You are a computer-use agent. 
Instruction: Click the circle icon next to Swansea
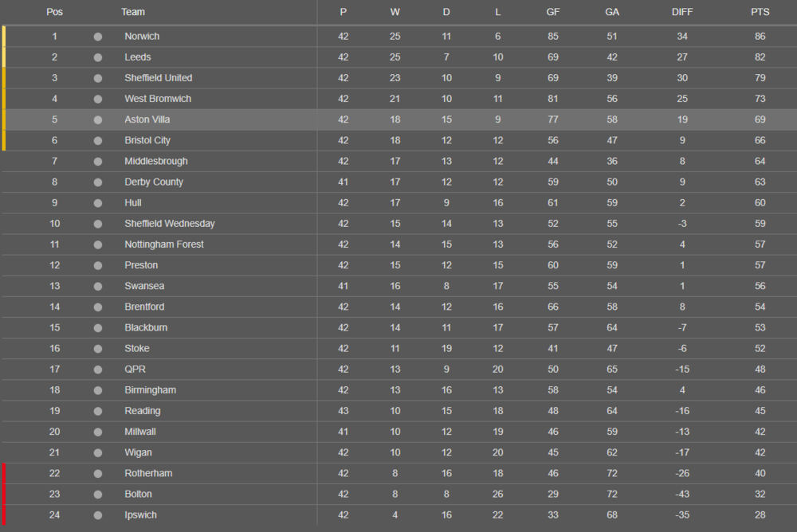(98, 287)
